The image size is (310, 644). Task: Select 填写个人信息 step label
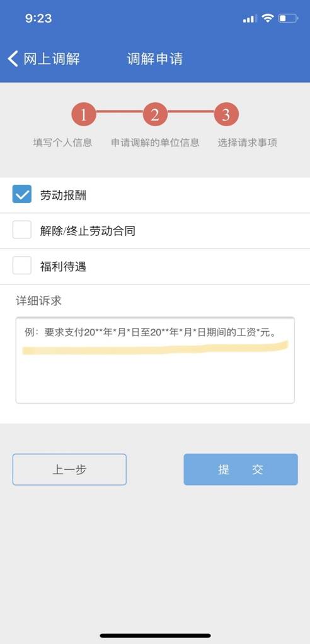pyautogui.click(x=63, y=143)
